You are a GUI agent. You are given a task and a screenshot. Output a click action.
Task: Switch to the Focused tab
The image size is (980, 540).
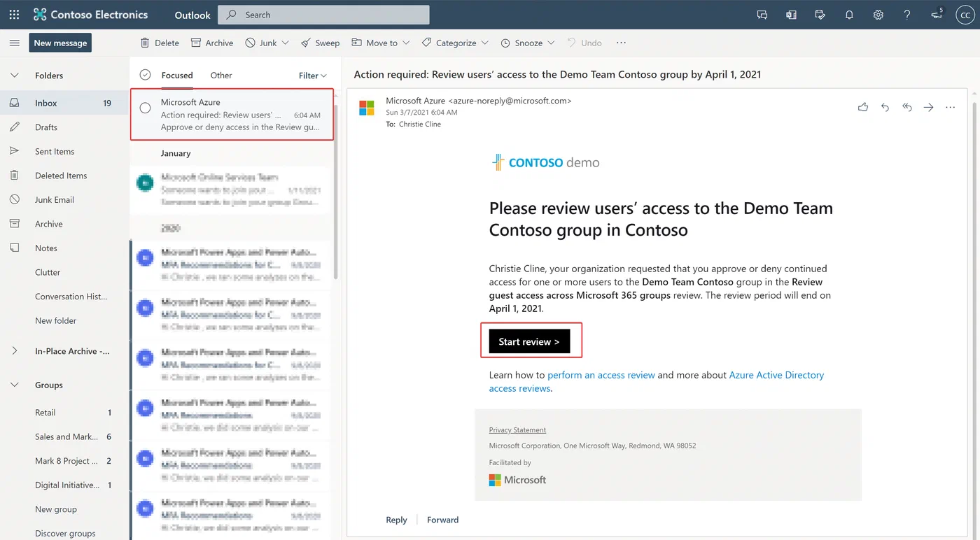pyautogui.click(x=177, y=76)
